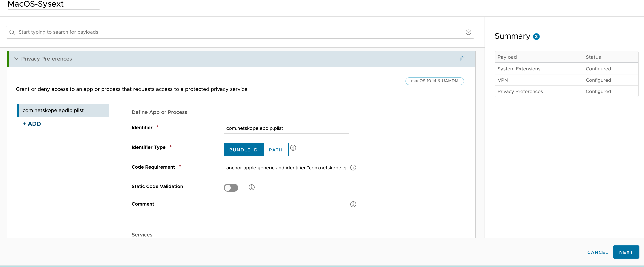The image size is (644, 267).
Task: Click the Summary count badge
Action: point(536,37)
